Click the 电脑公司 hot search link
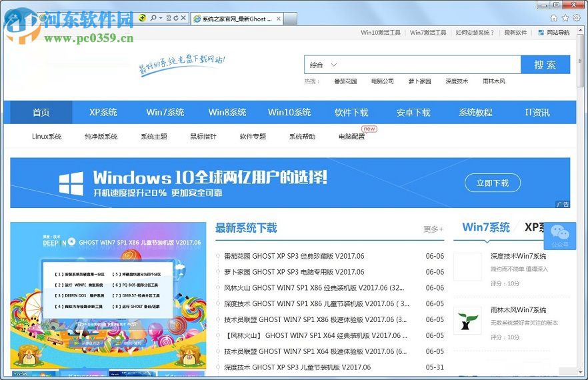This screenshot has width=588, height=380. click(383, 81)
